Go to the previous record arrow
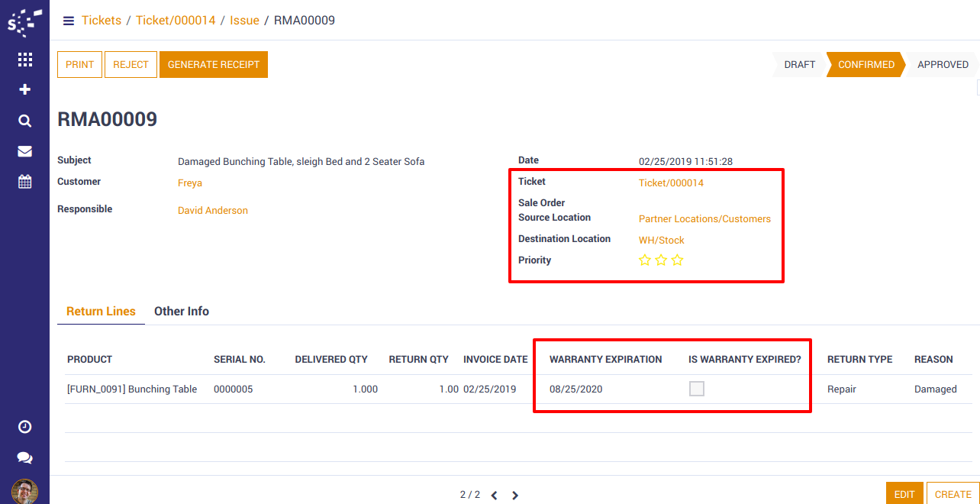 [x=494, y=495]
